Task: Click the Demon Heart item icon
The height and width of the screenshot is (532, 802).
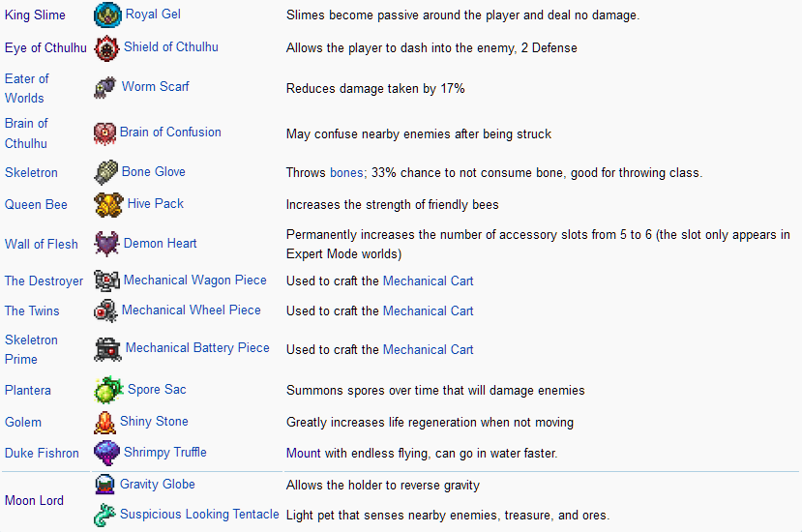Action: (x=106, y=244)
